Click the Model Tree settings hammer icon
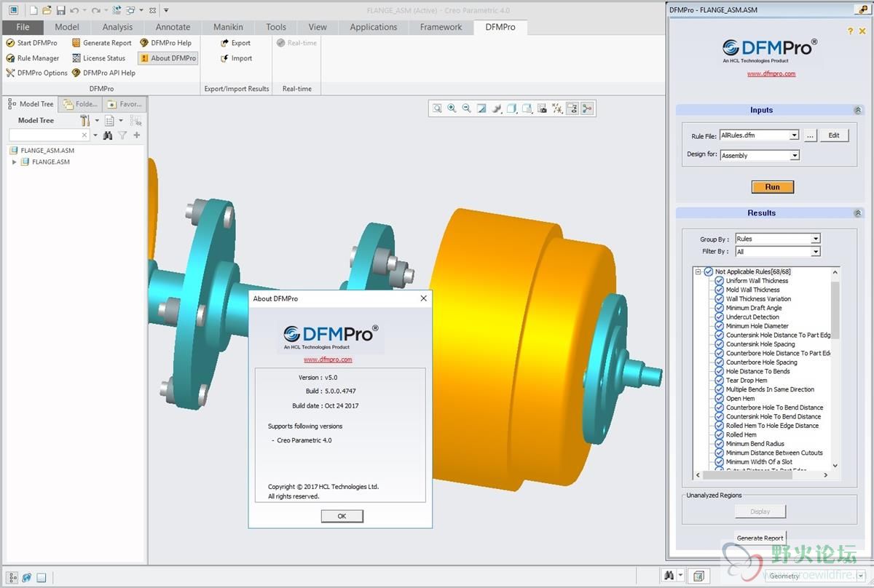 [x=85, y=120]
